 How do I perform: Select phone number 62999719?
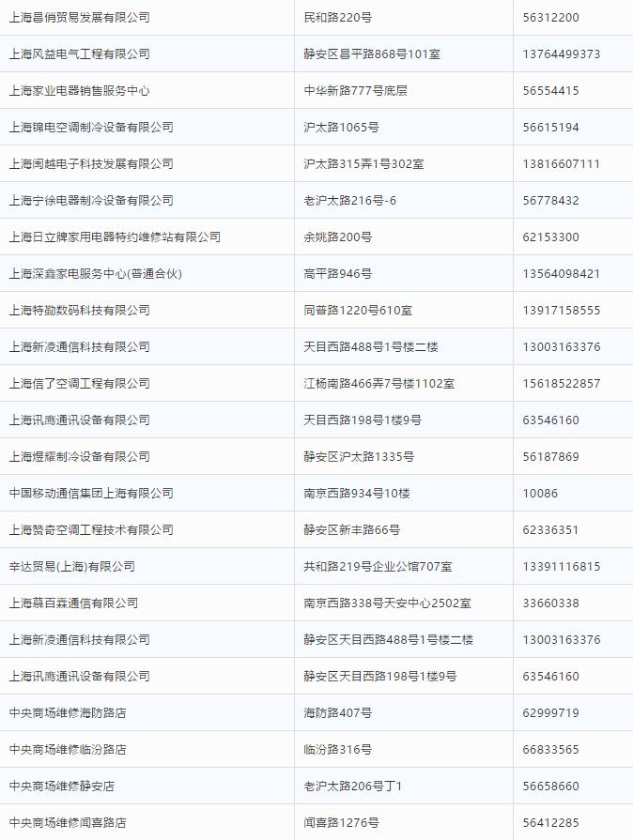coord(551,713)
